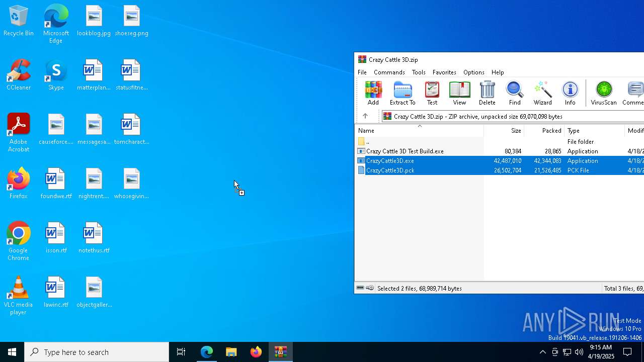
Task: Select the CrazyCattle3D.pck file row
Action: pyautogui.click(x=499, y=170)
